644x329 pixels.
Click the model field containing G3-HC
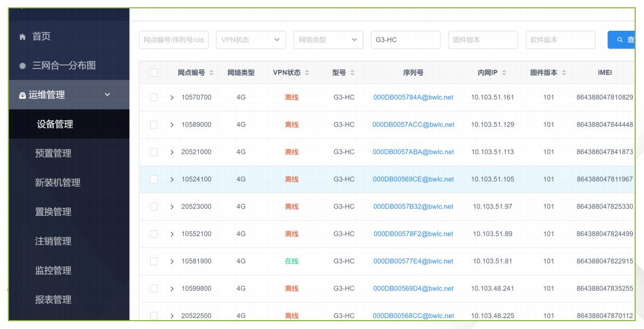pyautogui.click(x=406, y=40)
